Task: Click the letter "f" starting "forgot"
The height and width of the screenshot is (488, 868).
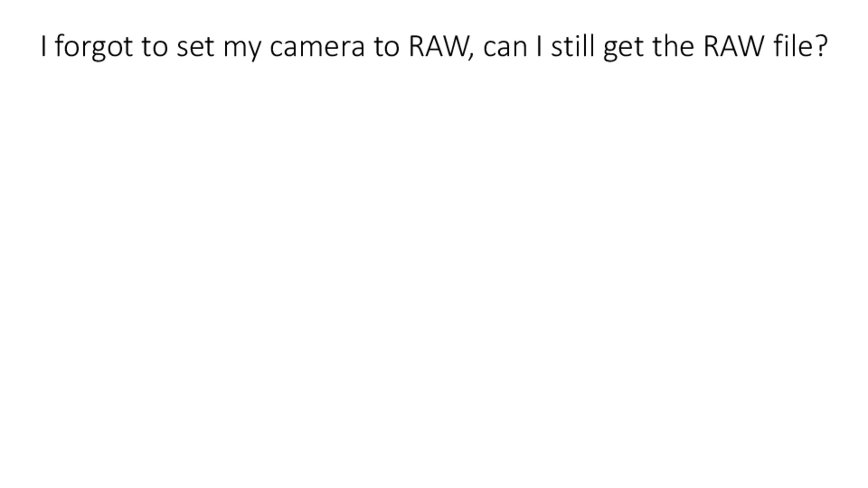Action: click(59, 46)
